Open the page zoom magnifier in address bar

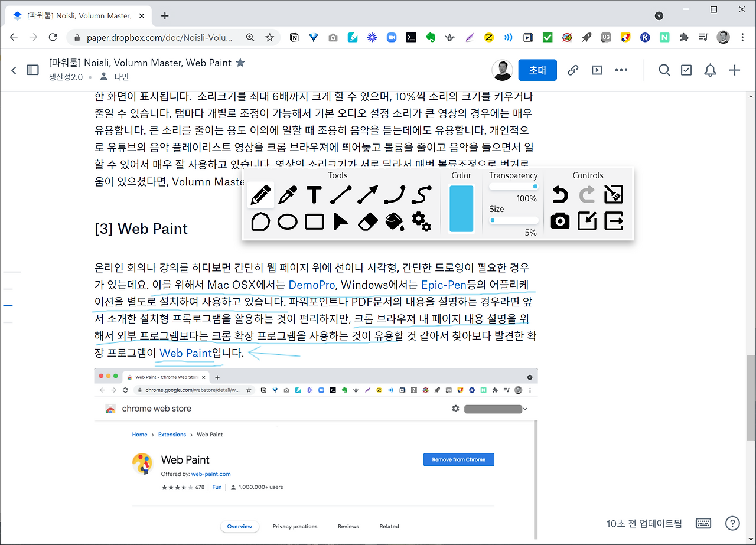(x=250, y=37)
